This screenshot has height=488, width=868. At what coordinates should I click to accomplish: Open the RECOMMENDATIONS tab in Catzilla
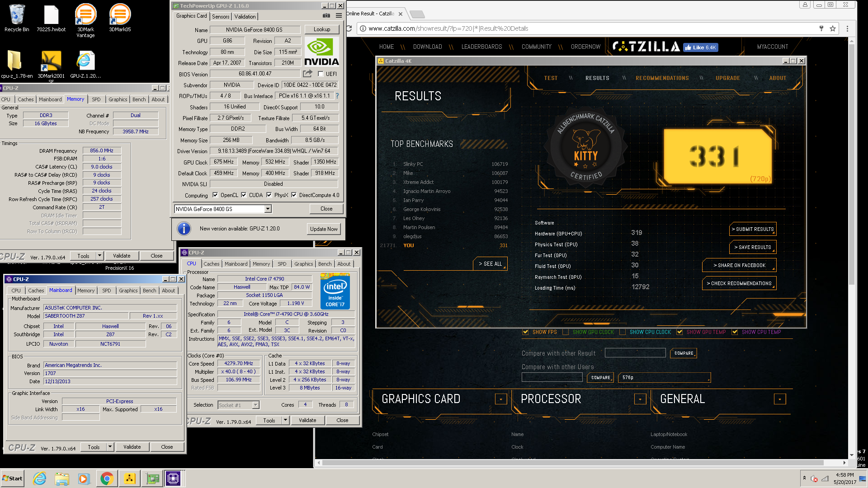662,78
